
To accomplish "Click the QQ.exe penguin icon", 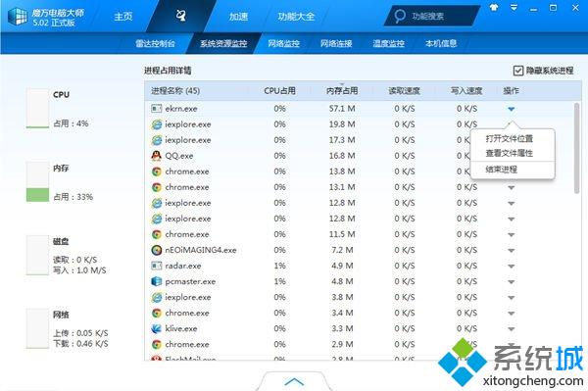I will (157, 156).
